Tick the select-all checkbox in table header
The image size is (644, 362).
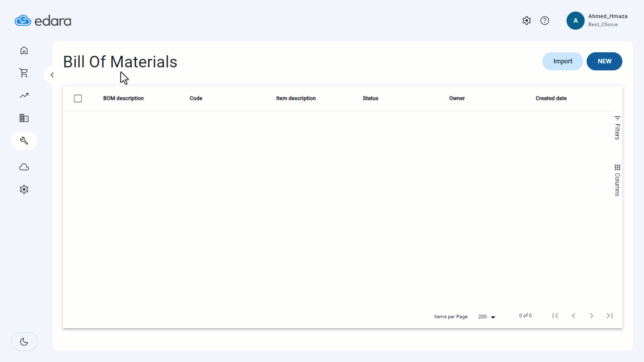[78, 99]
